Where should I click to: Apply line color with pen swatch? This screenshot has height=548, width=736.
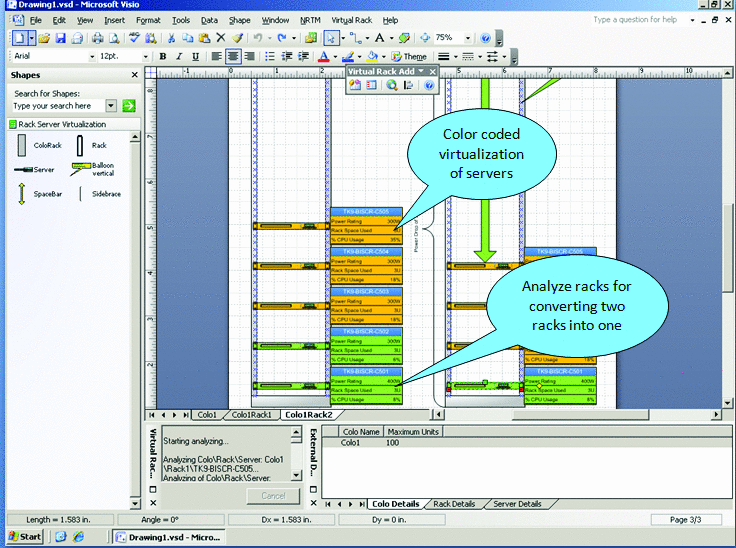pyautogui.click(x=348, y=57)
